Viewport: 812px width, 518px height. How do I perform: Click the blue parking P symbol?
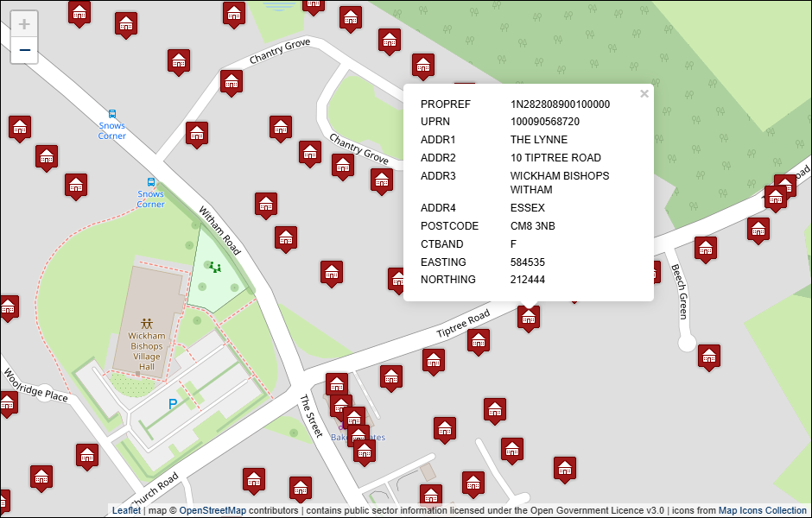173,404
